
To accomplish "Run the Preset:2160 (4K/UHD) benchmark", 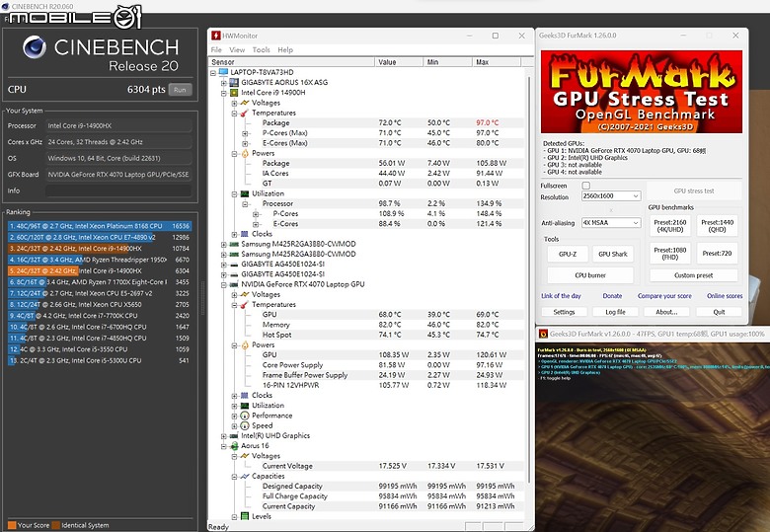I will click(x=670, y=226).
